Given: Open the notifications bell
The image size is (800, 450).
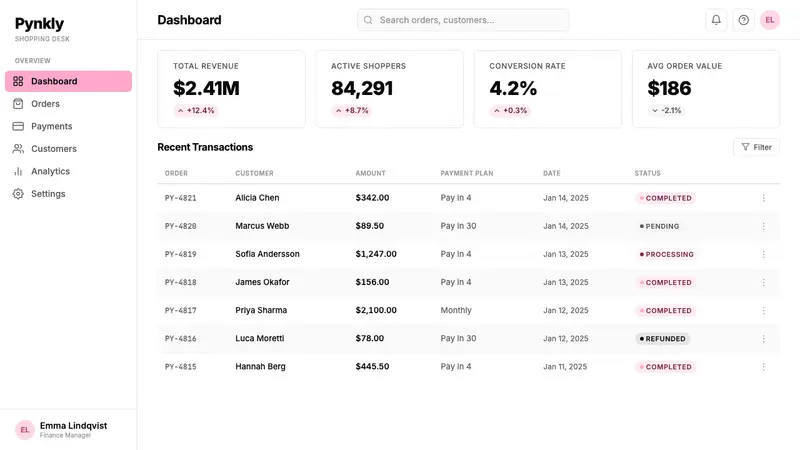Looking at the screenshot, I should 716,20.
